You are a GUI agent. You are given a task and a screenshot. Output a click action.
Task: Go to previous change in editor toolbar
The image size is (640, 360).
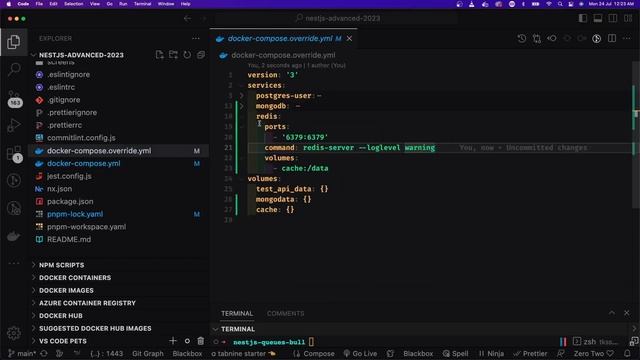pos(552,38)
